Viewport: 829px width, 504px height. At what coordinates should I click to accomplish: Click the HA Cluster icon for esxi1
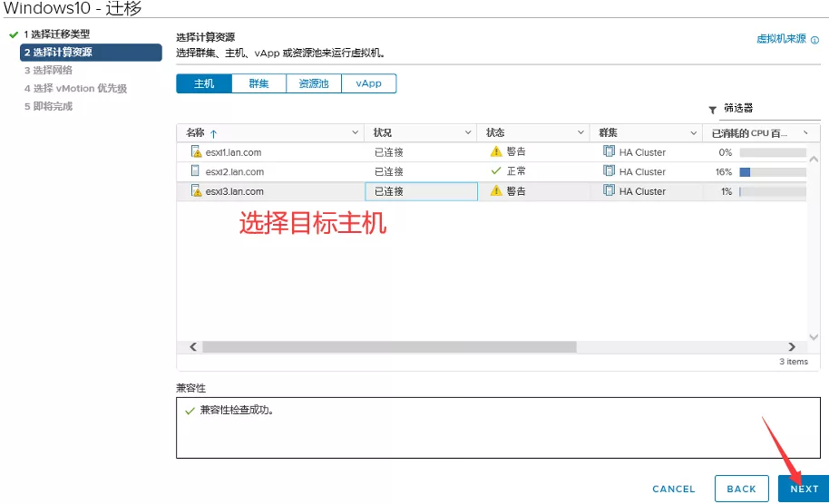click(x=609, y=151)
